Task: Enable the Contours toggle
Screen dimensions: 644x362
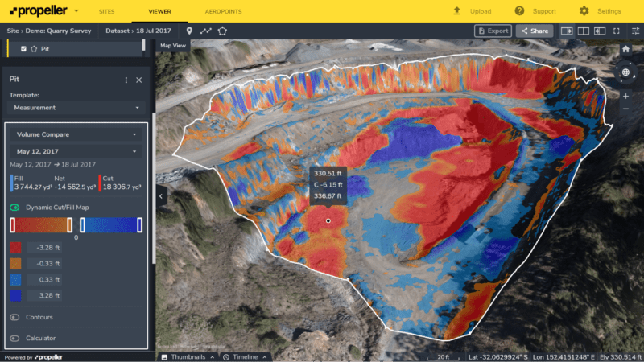Action: 14,317
